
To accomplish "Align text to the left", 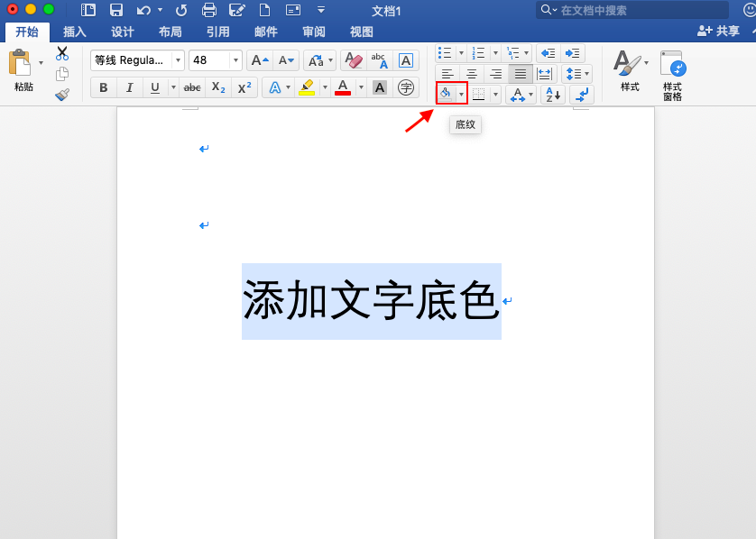I will (x=447, y=74).
